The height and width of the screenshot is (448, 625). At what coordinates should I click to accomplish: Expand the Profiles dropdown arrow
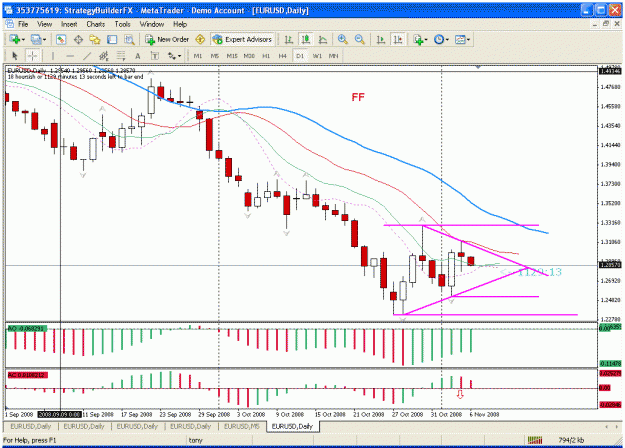(x=44, y=39)
